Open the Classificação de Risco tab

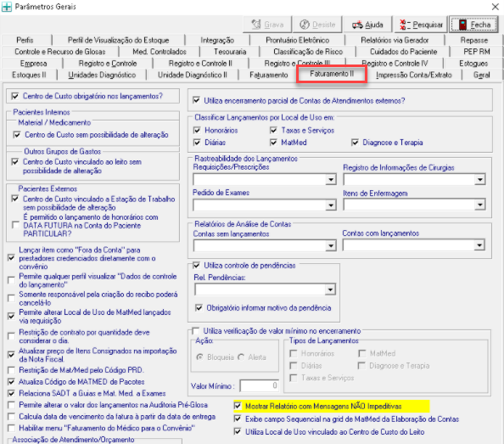[x=308, y=52]
